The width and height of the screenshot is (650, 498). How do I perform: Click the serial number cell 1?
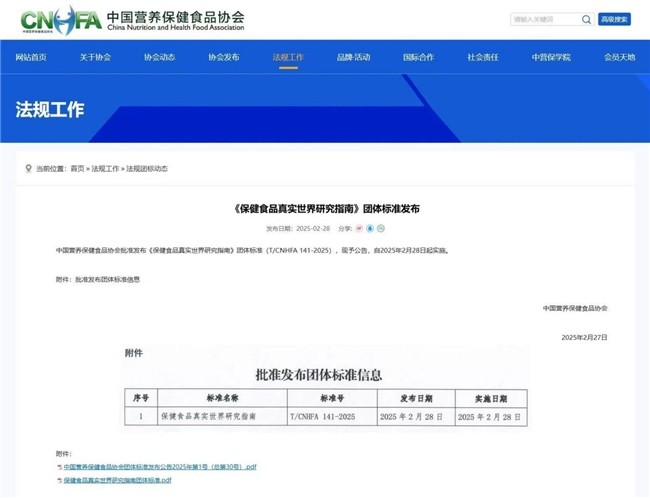point(141,416)
